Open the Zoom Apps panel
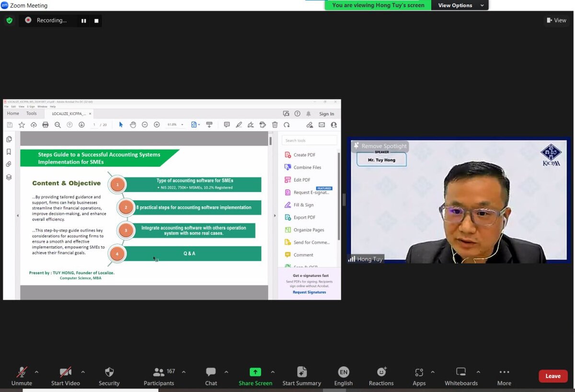The height and width of the screenshot is (392, 575). [419, 377]
